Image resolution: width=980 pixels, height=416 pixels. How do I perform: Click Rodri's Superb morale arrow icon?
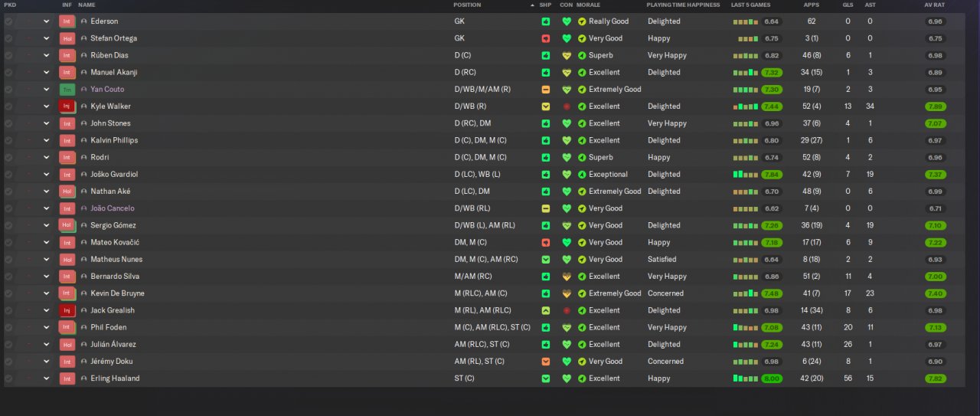[582, 157]
